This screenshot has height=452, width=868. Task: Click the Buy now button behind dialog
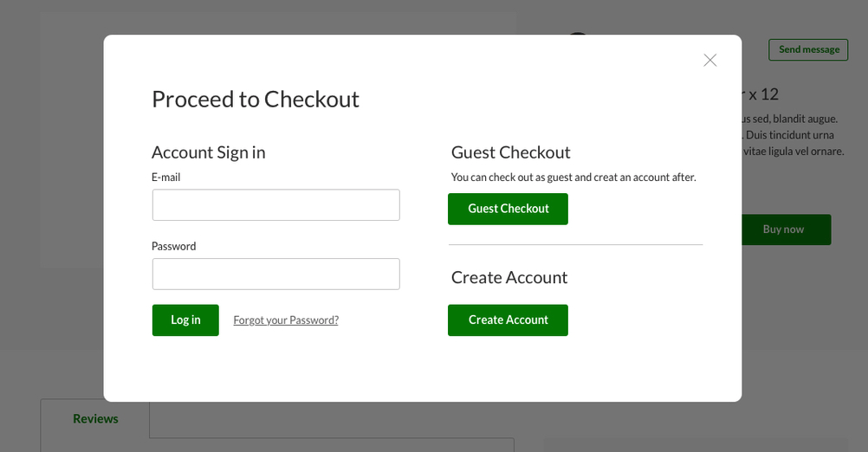point(786,229)
